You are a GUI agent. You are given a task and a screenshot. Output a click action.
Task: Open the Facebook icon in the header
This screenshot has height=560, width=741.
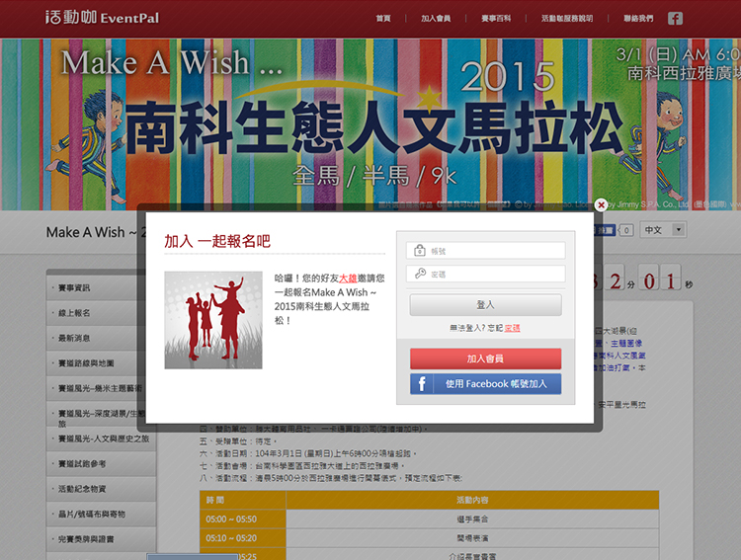point(675,19)
